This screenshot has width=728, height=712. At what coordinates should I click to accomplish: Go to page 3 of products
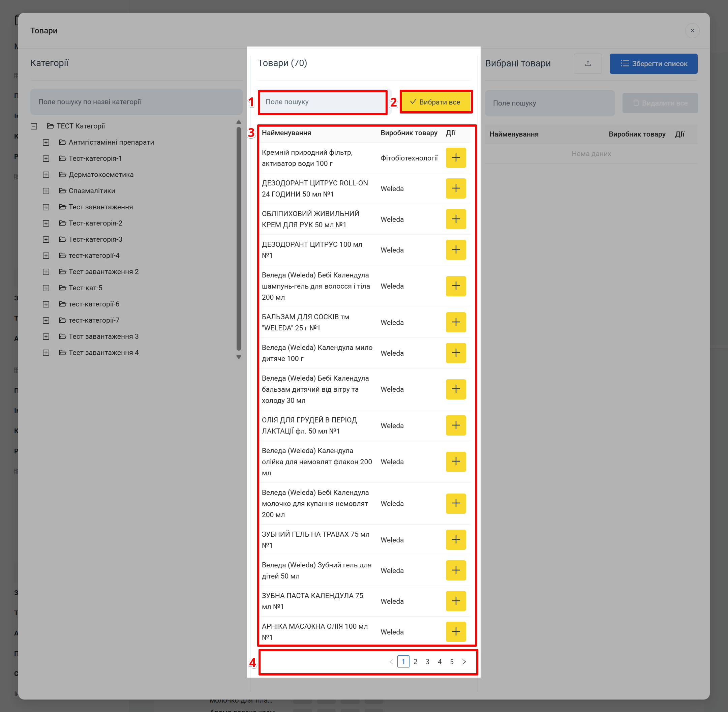[427, 661]
